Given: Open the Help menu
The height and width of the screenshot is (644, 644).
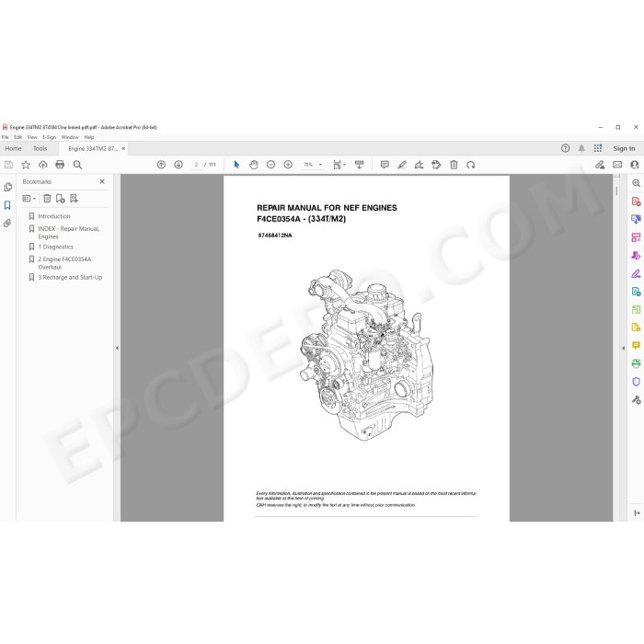Looking at the screenshot, I should (89, 137).
